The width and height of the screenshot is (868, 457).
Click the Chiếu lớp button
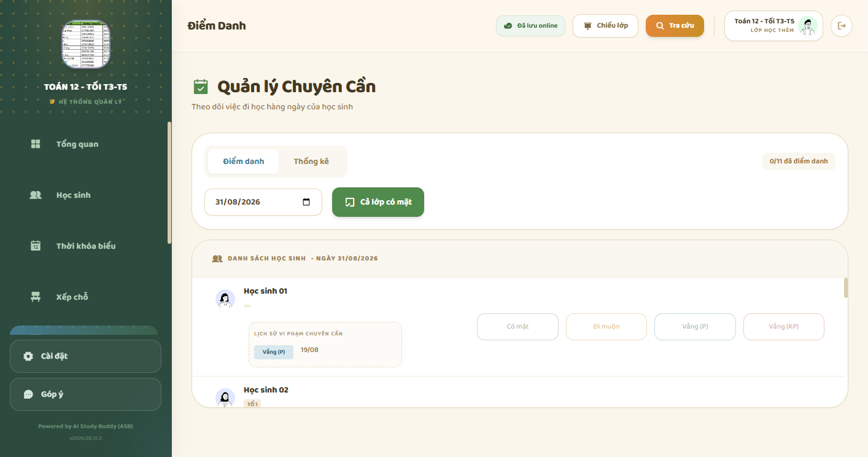click(x=605, y=26)
